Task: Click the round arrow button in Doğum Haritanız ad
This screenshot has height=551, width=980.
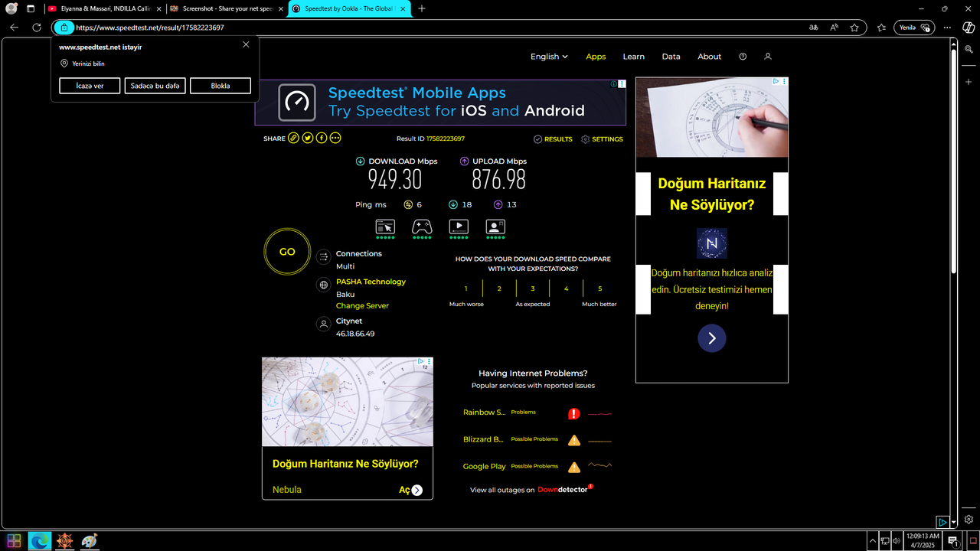Action: (712, 338)
